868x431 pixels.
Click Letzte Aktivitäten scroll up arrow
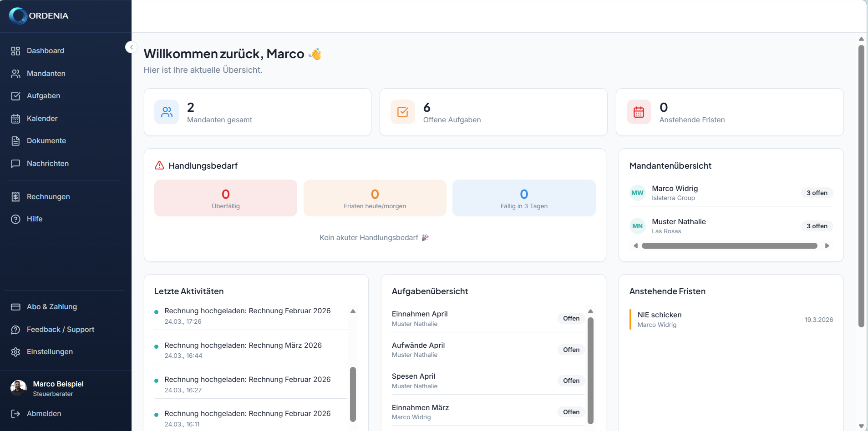(353, 311)
